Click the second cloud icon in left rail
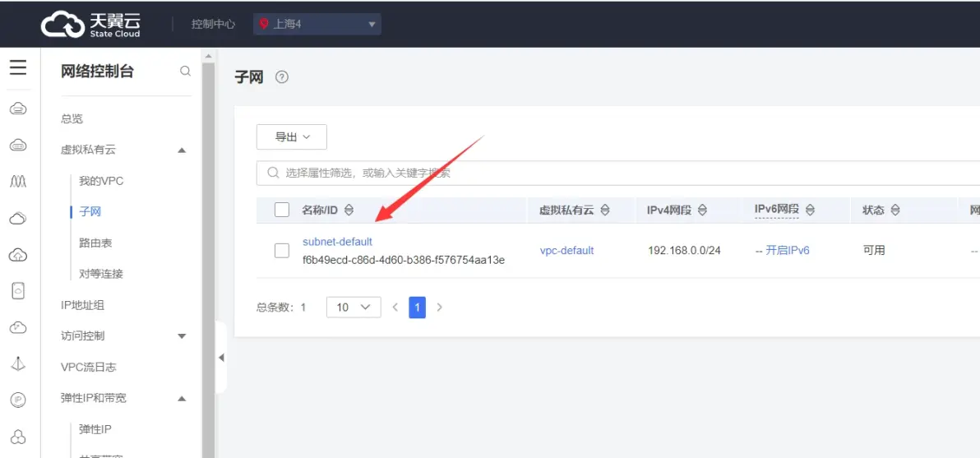This screenshot has width=980, height=458. pos(18,146)
